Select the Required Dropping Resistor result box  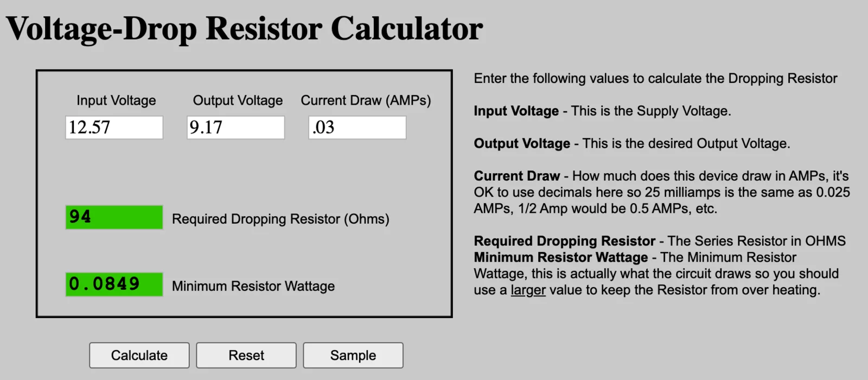114,217
